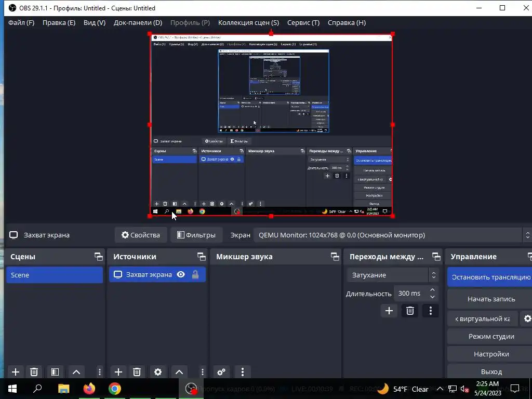The width and height of the screenshot is (532, 399).
Task: Open taskbar clock showing 2:25 AM
Action: (487, 389)
